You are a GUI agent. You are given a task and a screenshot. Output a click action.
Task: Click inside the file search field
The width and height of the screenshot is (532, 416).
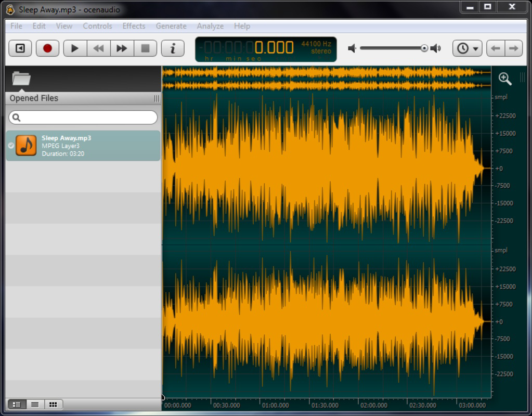tap(82, 118)
